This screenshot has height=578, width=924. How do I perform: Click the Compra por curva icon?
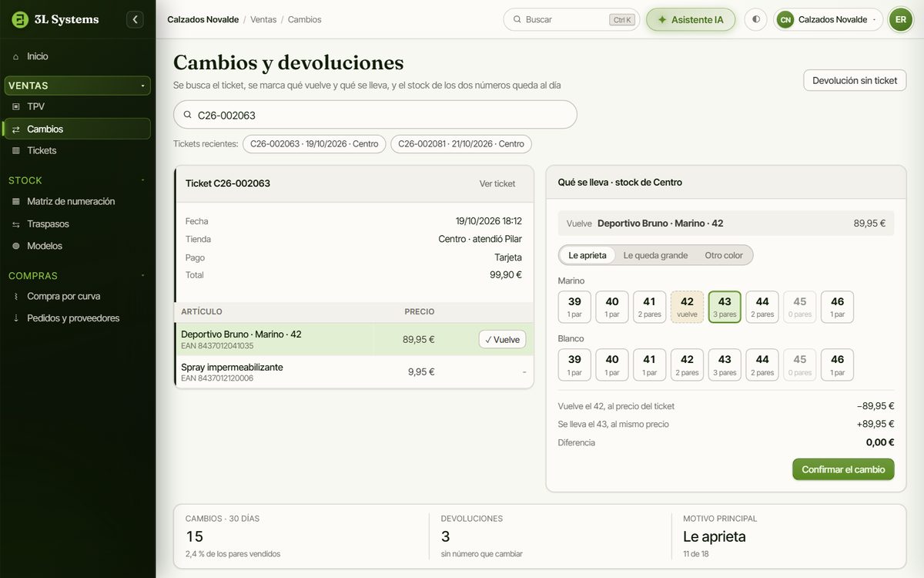(x=16, y=296)
